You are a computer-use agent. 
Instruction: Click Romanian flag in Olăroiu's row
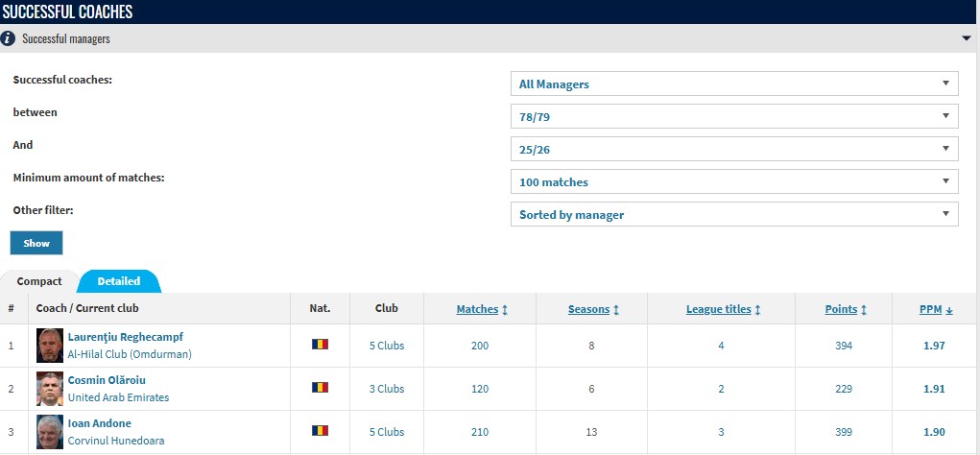coord(320,388)
